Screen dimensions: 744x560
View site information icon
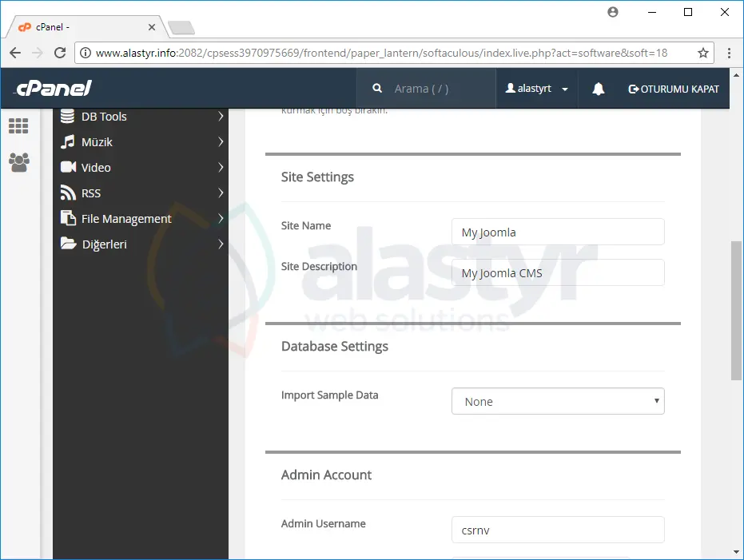tap(86, 53)
